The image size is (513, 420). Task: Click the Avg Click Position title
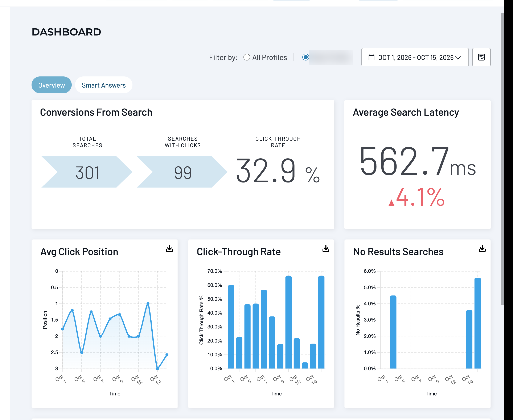point(79,252)
